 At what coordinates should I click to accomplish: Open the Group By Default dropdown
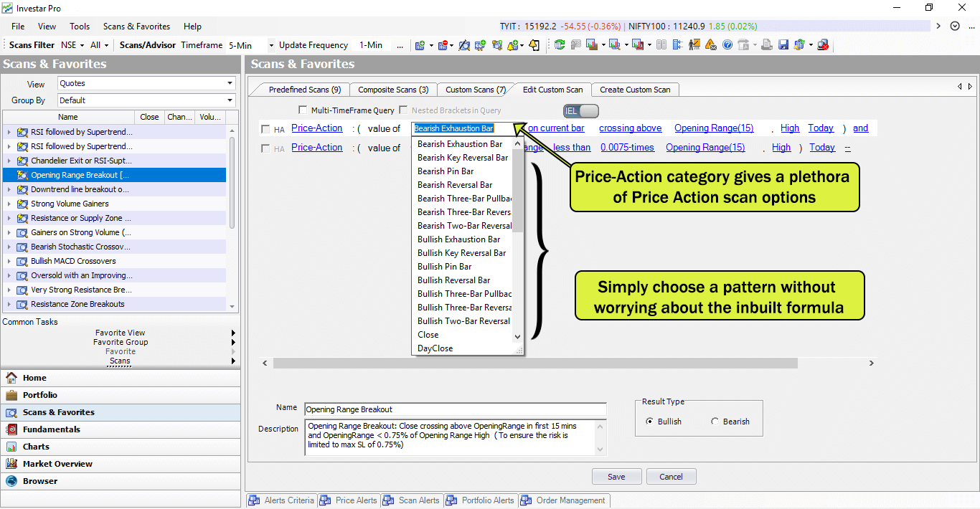click(146, 100)
